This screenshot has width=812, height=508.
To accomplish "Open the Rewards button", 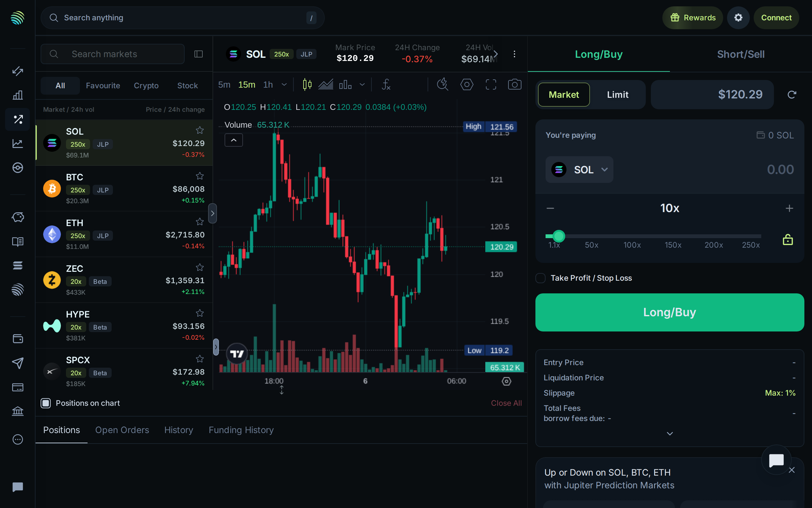I will [x=692, y=17].
